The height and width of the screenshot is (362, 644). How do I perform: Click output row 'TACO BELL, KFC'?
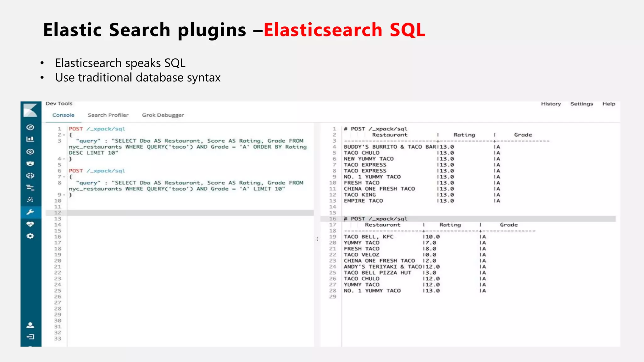369,237
